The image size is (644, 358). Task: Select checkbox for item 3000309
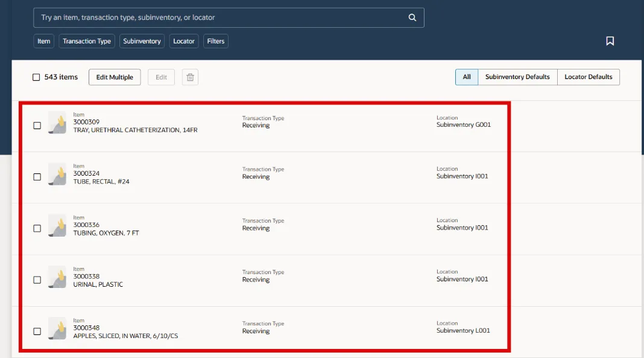[x=37, y=126]
